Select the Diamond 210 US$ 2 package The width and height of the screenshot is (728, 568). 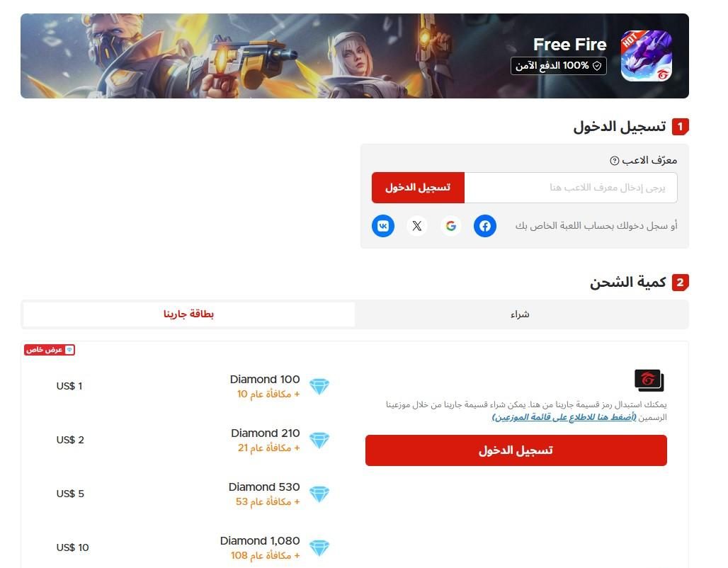[x=193, y=441]
